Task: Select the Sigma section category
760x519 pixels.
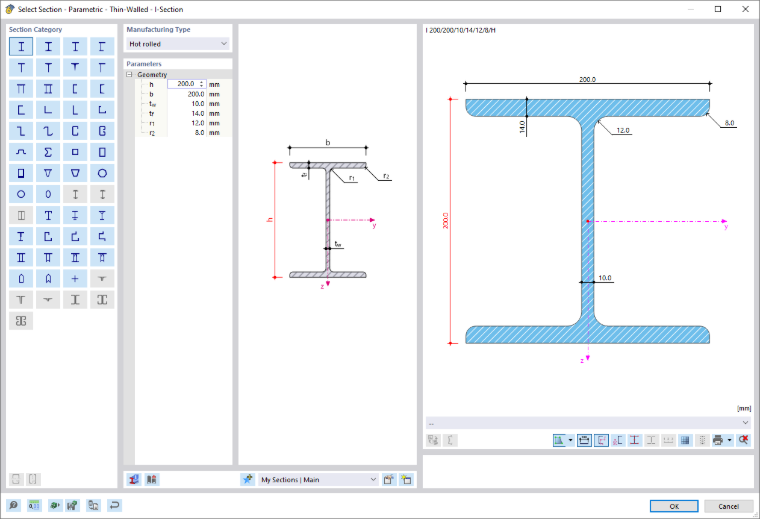Action: pos(48,152)
